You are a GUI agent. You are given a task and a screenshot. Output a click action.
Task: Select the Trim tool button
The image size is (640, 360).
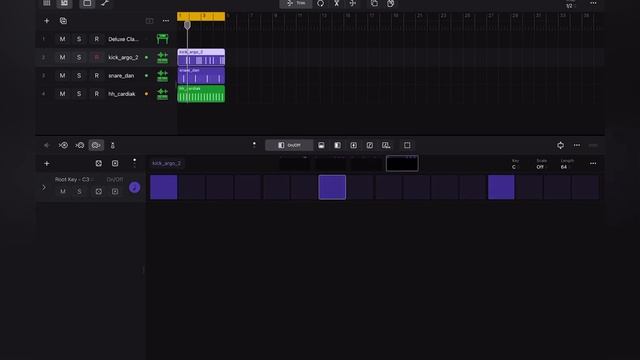pos(296,3)
